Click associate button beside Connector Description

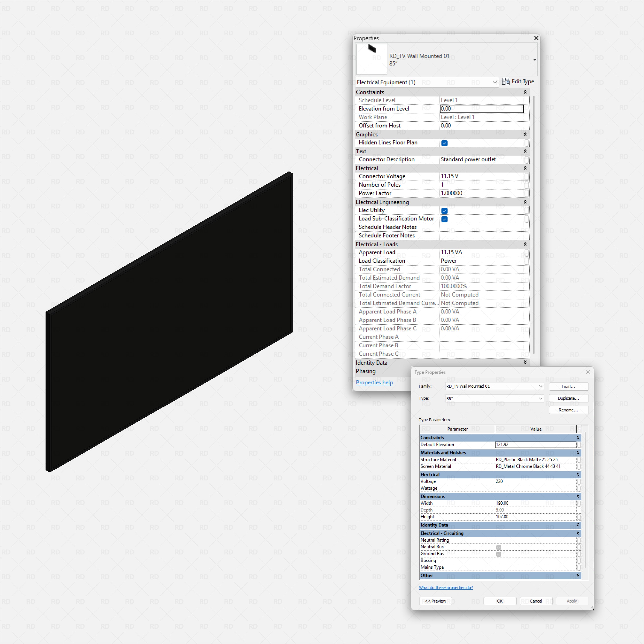(x=526, y=160)
